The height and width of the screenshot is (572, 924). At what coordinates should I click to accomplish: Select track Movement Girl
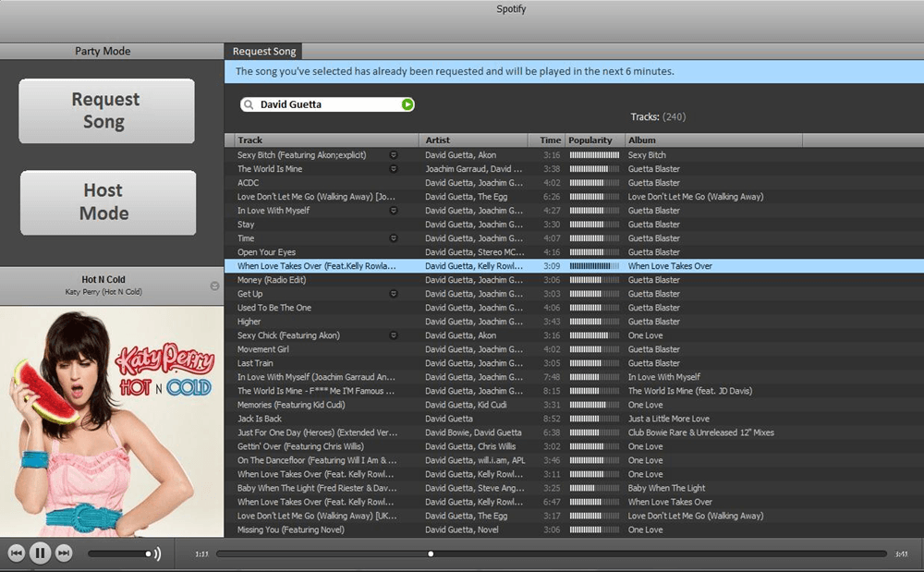[x=262, y=349]
